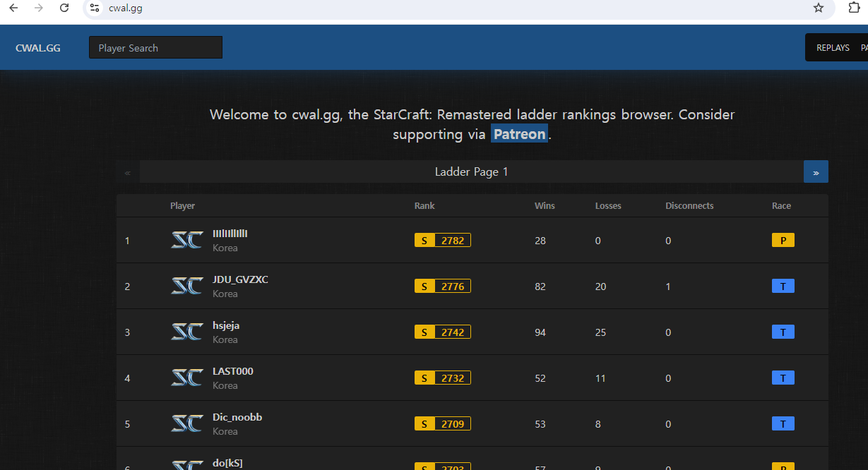The height and width of the screenshot is (470, 868).
Task: Open the CWAL.GG home logo link
Action: tap(38, 48)
